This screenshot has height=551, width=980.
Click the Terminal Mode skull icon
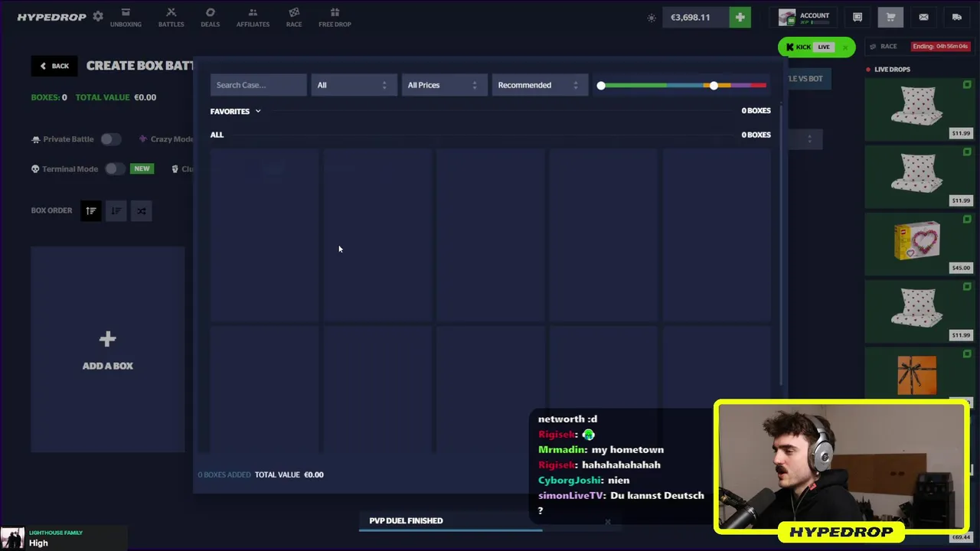point(35,168)
